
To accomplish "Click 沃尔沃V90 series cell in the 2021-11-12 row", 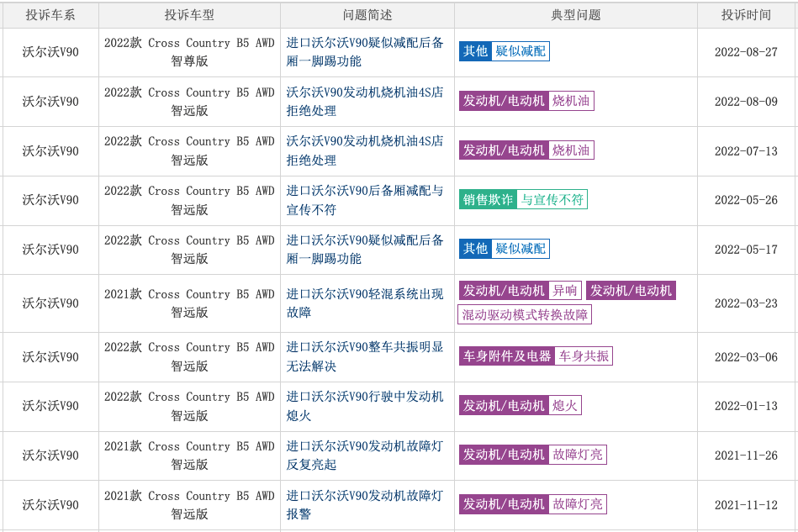I will pos(50,505).
